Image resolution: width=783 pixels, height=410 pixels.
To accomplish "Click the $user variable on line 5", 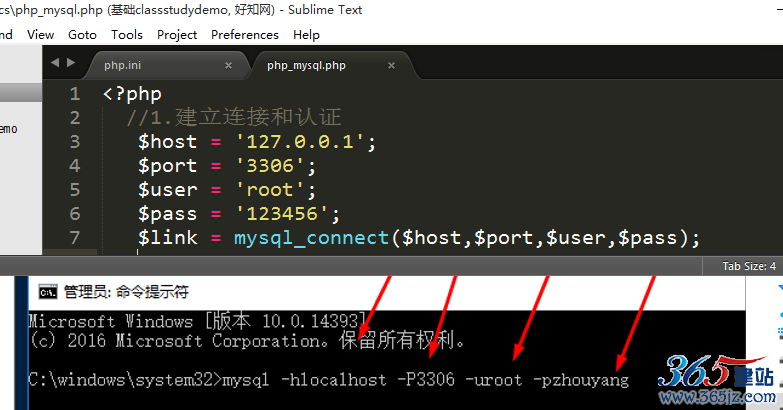I will pyautogui.click(x=168, y=190).
